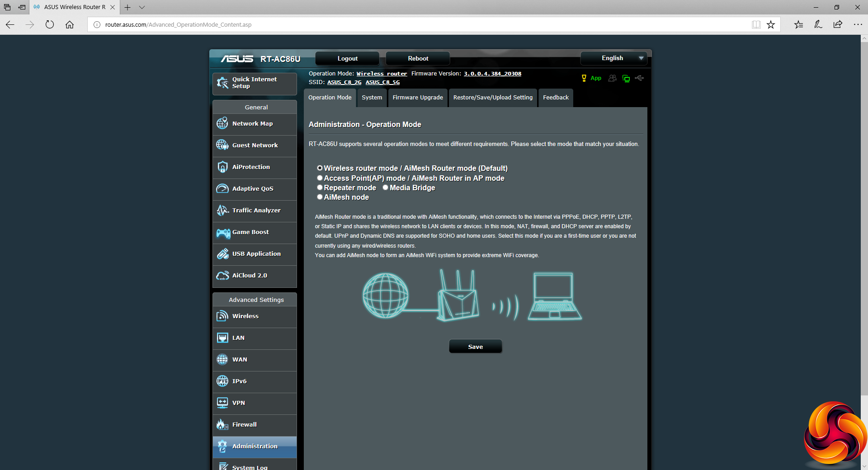Viewport: 868px width, 470px height.
Task: Open the Feedback tab
Action: pos(556,98)
